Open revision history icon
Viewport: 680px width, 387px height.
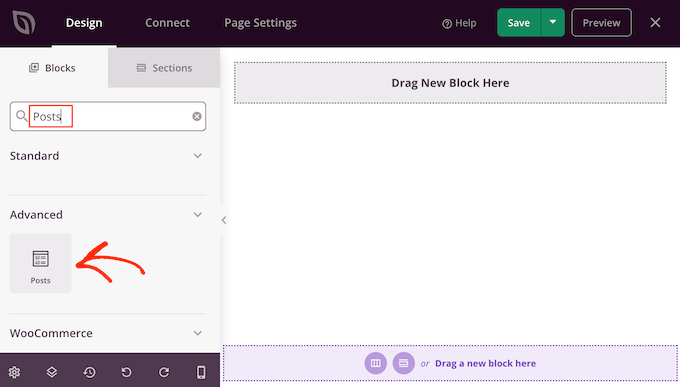click(x=89, y=372)
